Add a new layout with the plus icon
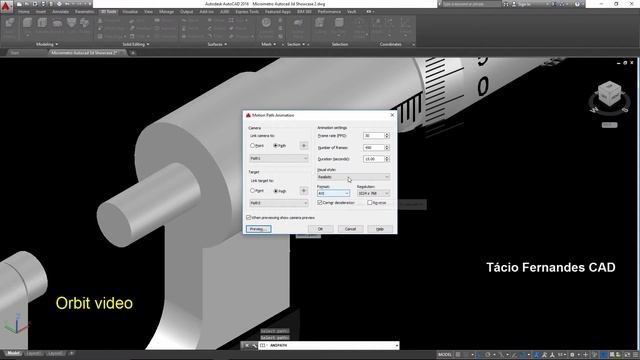This screenshot has height=360, width=640. [71, 353]
